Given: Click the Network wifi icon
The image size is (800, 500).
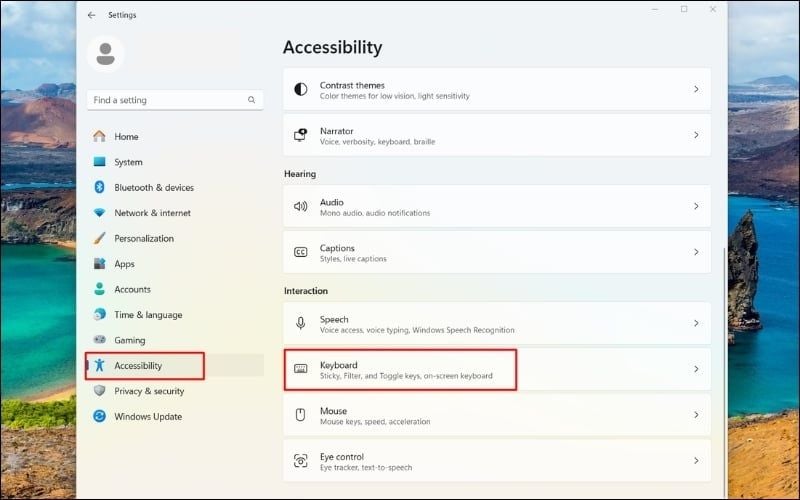Looking at the screenshot, I should click(x=99, y=213).
